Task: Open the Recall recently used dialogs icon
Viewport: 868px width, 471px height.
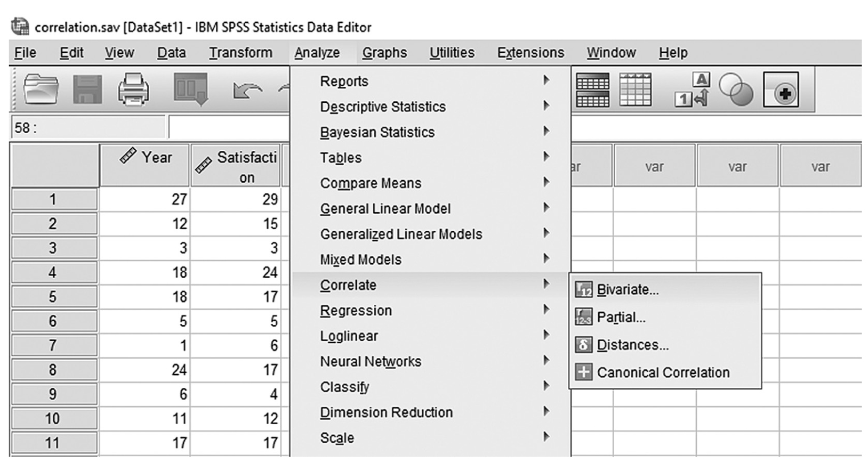Action: pos(190,89)
